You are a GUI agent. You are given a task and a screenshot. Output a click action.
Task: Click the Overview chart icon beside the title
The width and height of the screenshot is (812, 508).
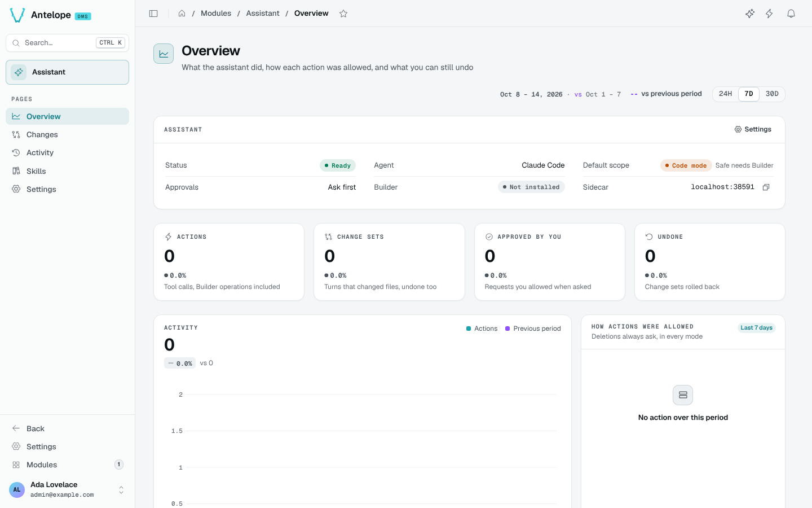[x=164, y=54]
